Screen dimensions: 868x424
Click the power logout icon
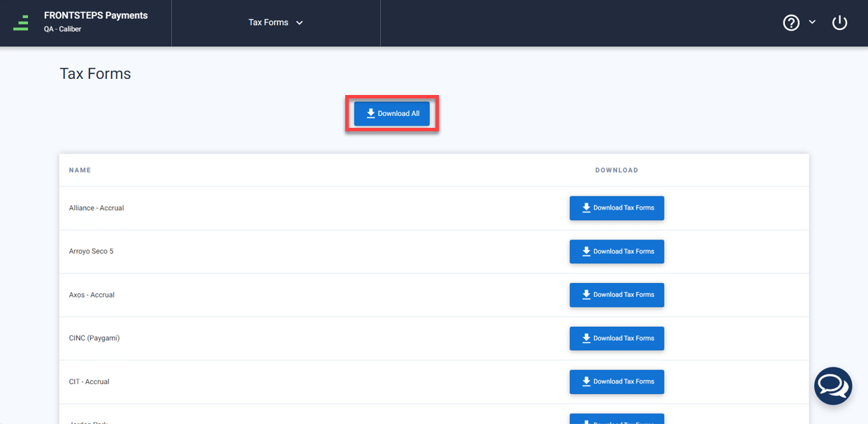coord(839,23)
